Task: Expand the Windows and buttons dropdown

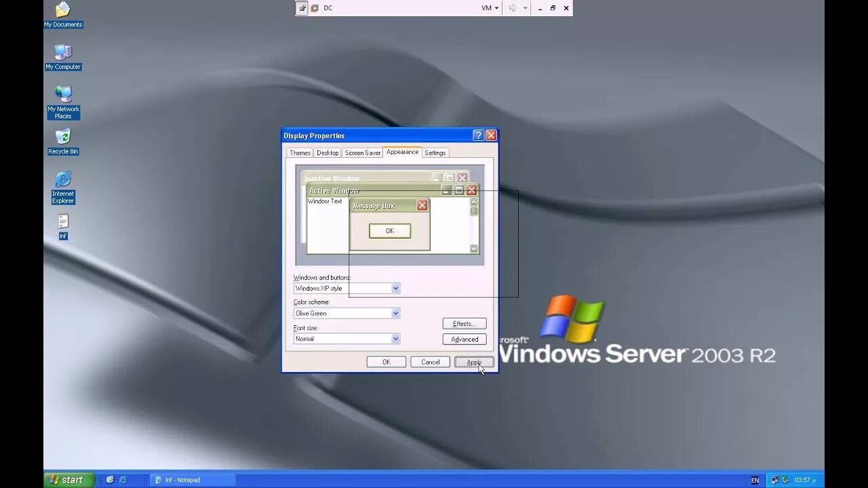Action: coord(395,289)
